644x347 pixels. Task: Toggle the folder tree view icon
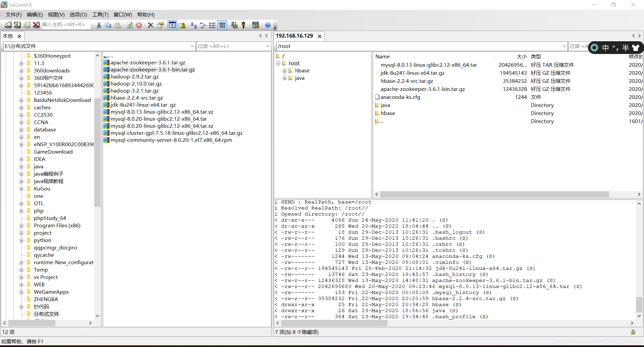click(172, 25)
